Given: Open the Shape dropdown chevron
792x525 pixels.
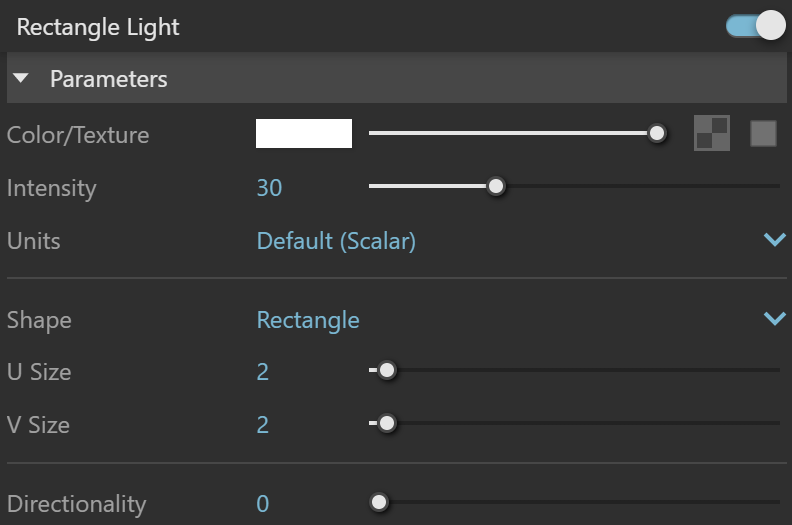Looking at the screenshot, I should (774, 318).
